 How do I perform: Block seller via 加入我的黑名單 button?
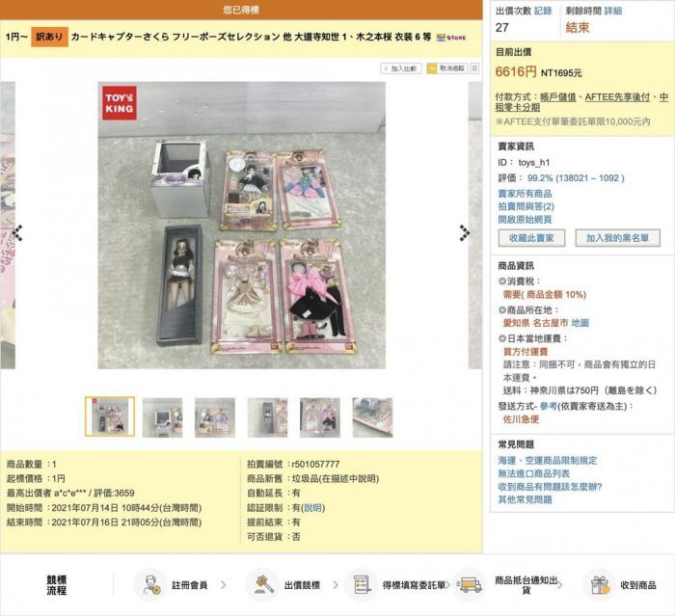[617, 238]
